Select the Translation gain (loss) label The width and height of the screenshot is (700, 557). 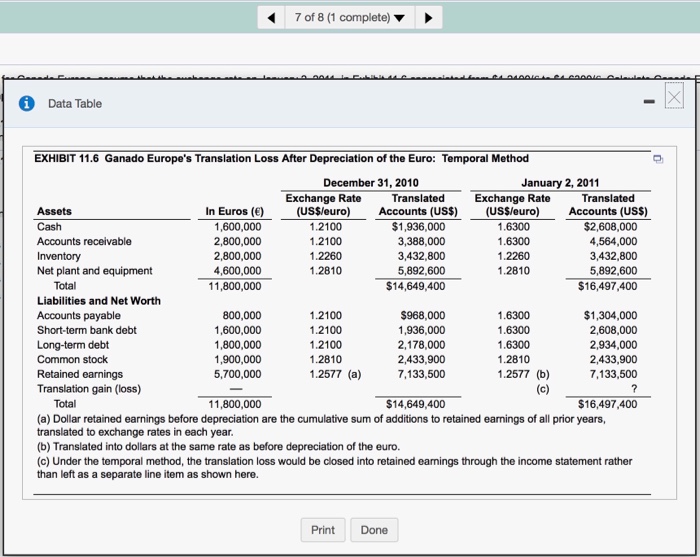[x=89, y=389]
